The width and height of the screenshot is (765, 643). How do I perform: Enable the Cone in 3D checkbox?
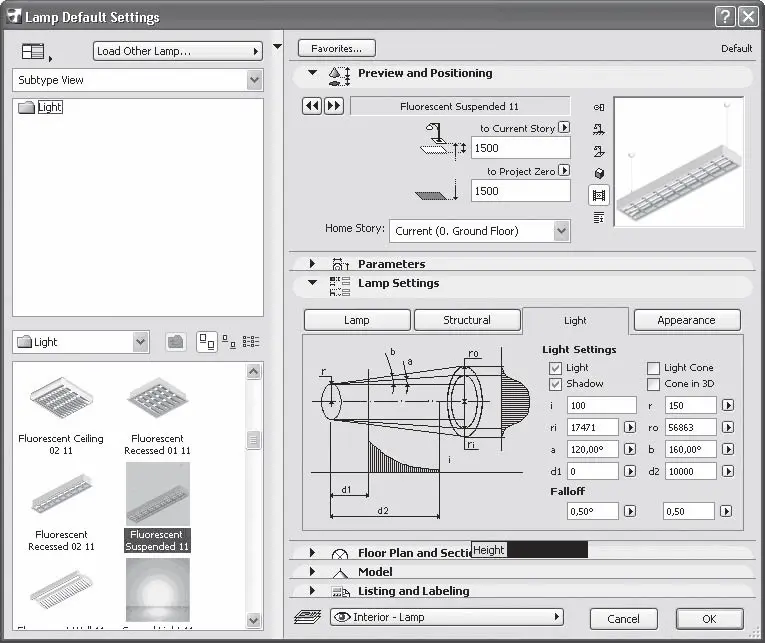[653, 384]
